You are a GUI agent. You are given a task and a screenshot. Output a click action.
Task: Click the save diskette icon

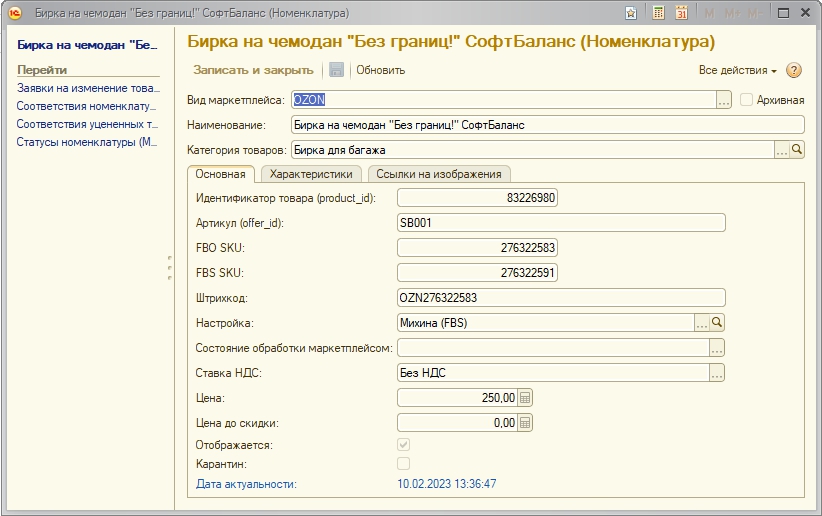tap(336, 70)
